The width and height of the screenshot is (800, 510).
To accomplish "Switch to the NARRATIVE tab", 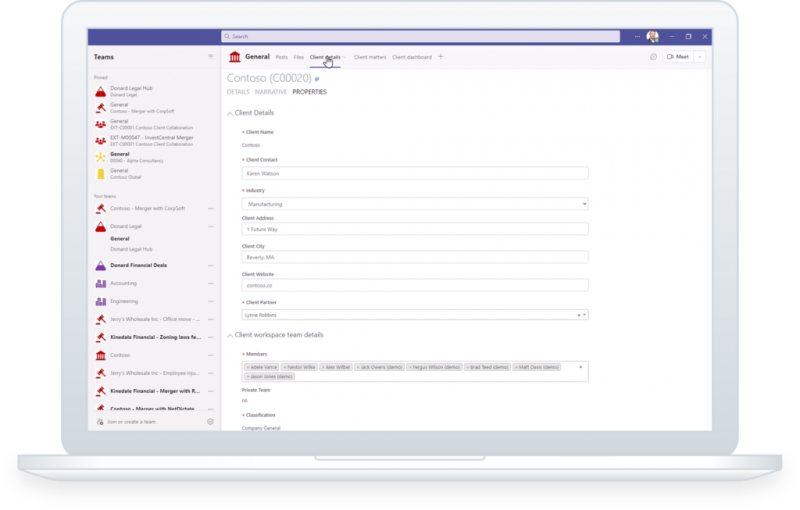I will (x=270, y=92).
